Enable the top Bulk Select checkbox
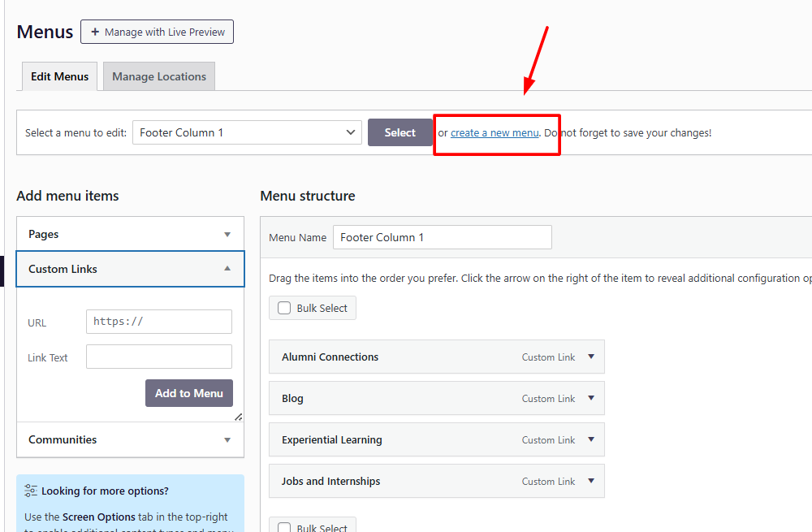Viewport: 812px width, 532px height. [284, 309]
